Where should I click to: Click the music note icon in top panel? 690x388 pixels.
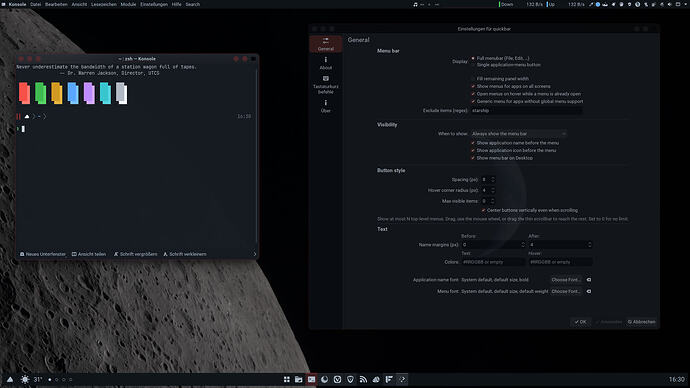click(x=415, y=4)
